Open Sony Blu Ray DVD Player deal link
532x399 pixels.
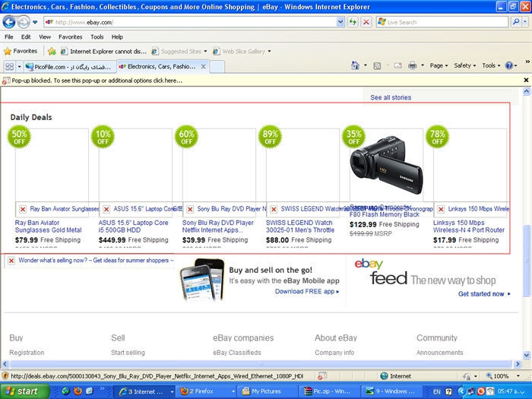point(218,226)
